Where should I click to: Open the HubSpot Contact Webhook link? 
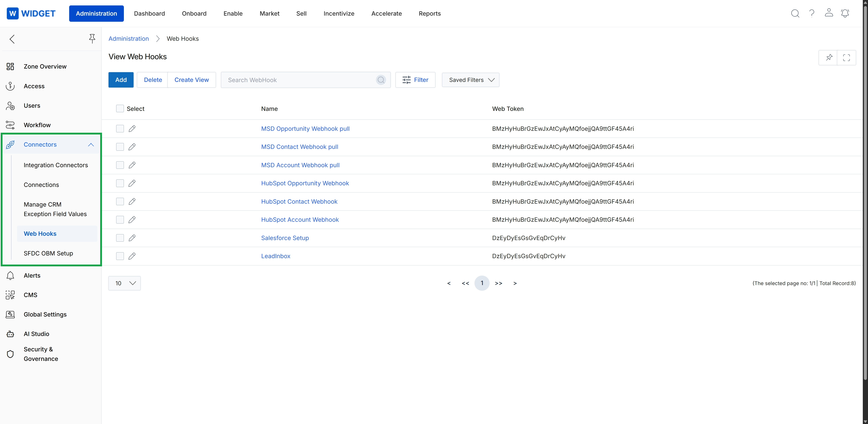(299, 201)
